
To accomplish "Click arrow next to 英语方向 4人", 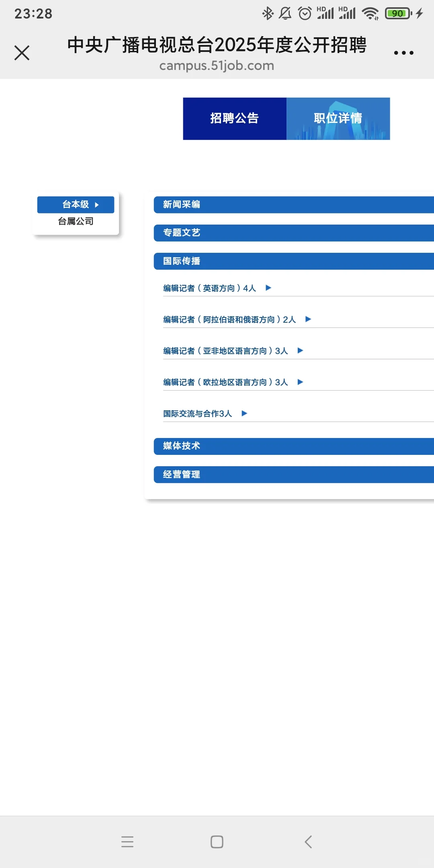I will (x=268, y=288).
